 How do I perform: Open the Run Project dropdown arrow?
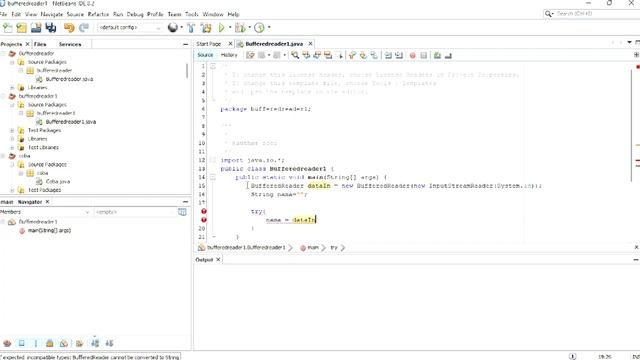[230, 28]
